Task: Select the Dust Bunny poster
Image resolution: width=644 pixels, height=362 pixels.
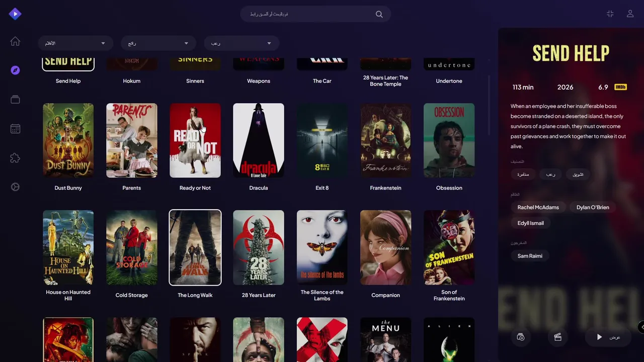Action: tap(68, 140)
